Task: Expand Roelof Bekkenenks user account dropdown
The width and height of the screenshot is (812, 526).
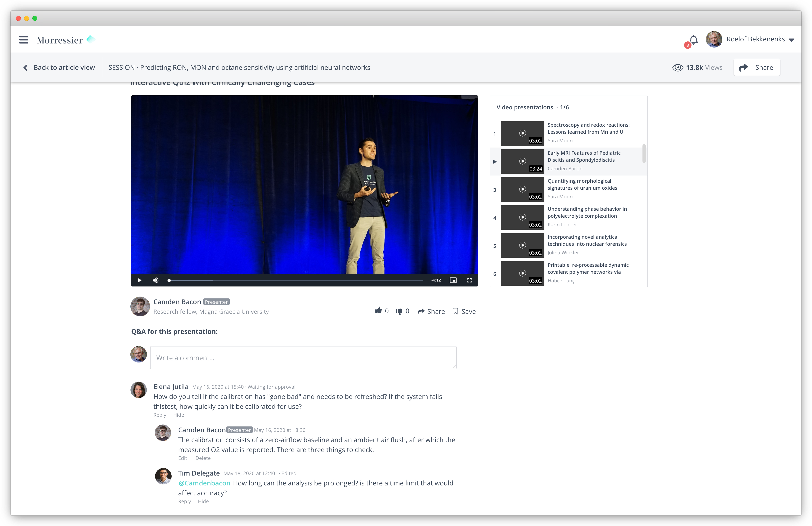Action: click(x=792, y=40)
